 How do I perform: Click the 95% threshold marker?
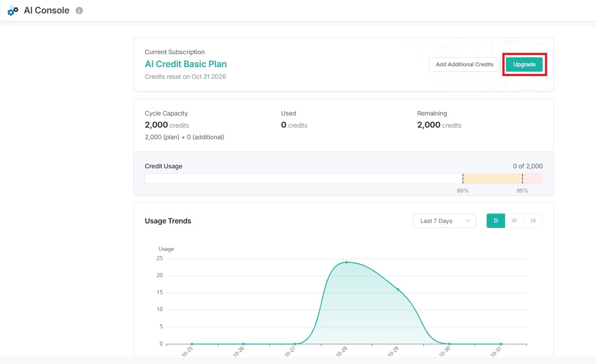coord(523,179)
